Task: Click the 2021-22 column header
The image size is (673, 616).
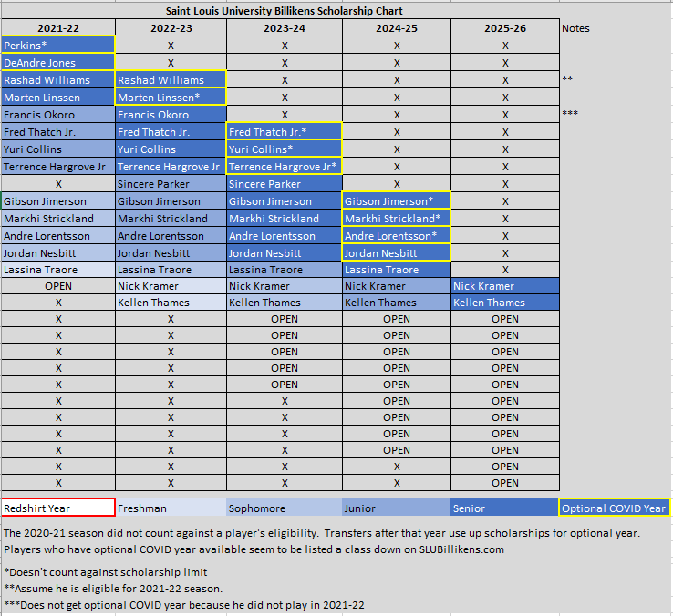Action: (x=57, y=28)
